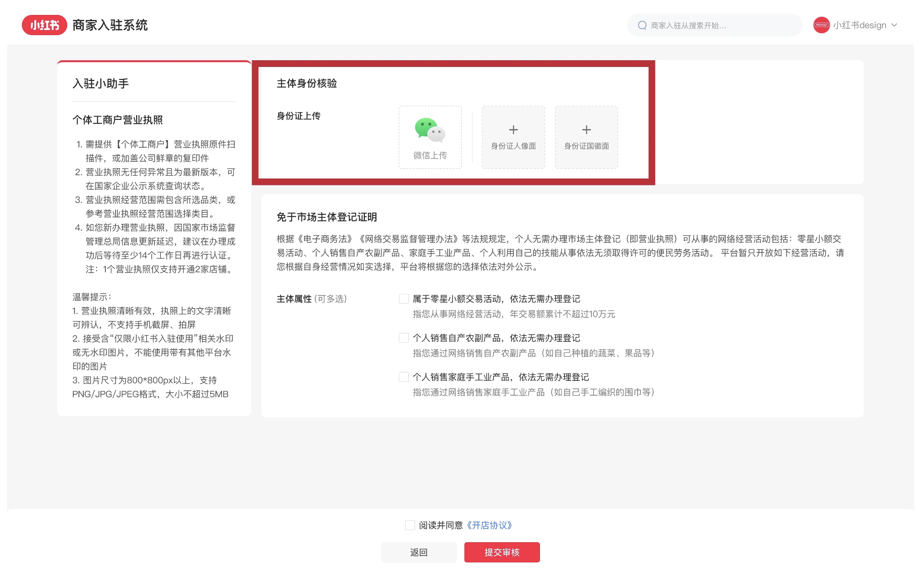Click the 微信上传 label text

point(430,155)
